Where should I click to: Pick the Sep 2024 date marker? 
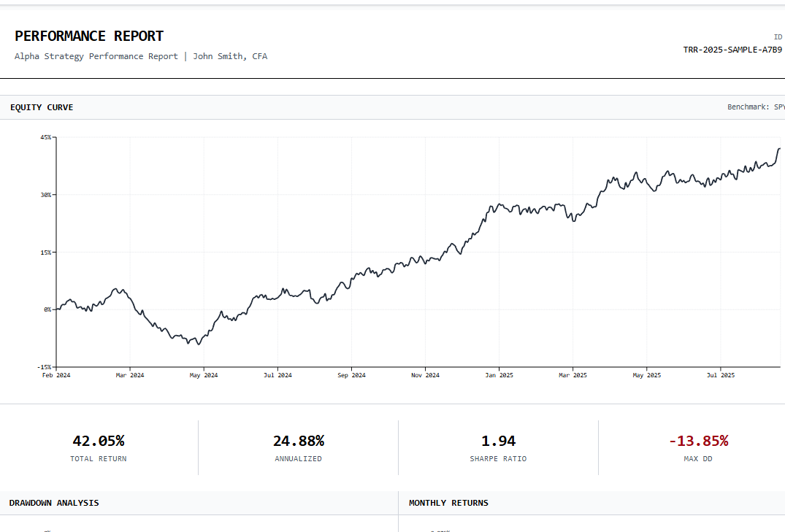coord(351,375)
